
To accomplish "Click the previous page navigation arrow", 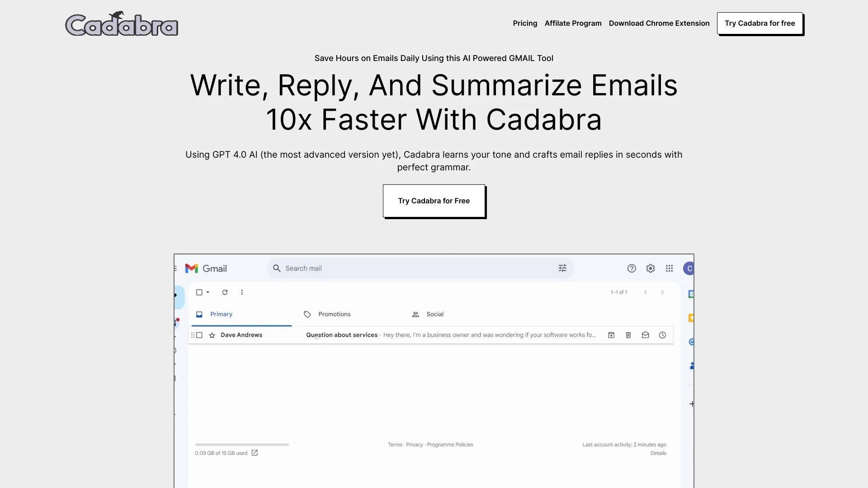I will point(646,291).
